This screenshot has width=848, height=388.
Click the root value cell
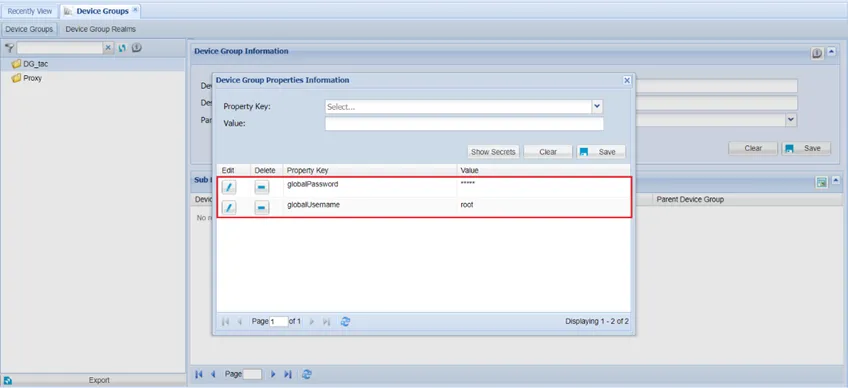click(467, 205)
